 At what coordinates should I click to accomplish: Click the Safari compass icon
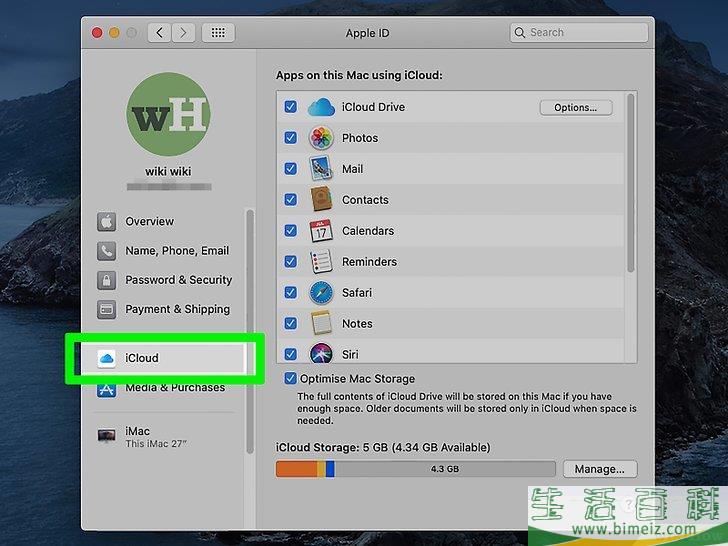coord(321,292)
